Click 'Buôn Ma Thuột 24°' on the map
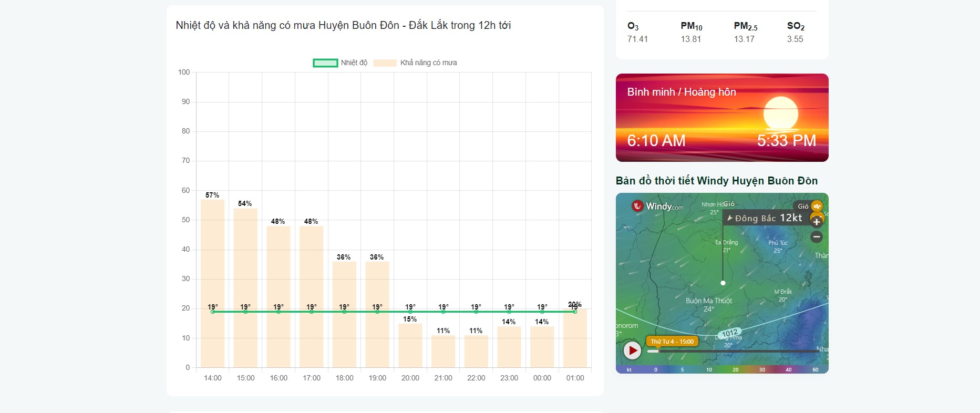Image resolution: width=980 pixels, height=413 pixels. pyautogui.click(x=709, y=305)
